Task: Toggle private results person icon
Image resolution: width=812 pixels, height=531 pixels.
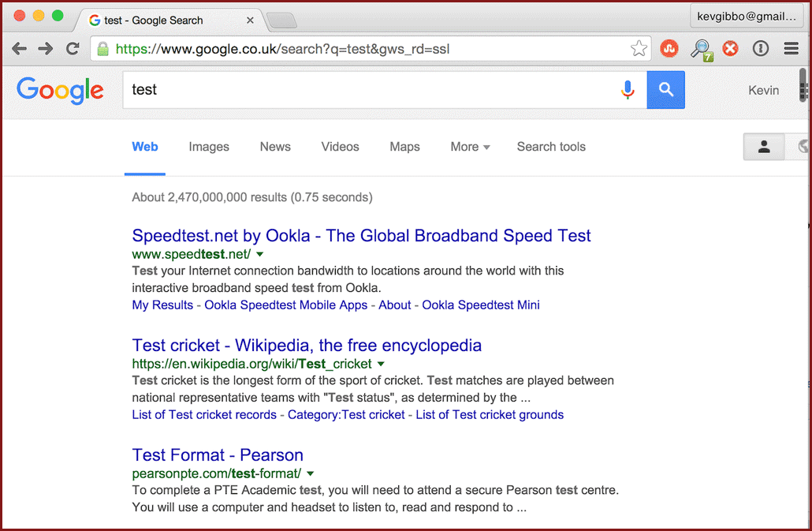Action: pyautogui.click(x=763, y=147)
